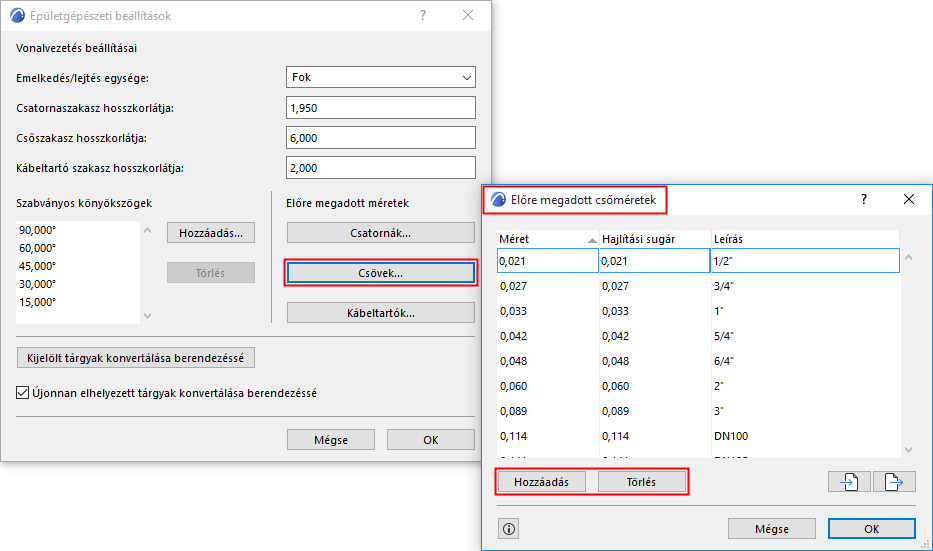Click help question mark in Előre megadott csőméretek dialog
This screenshot has height=551, width=933.
[863, 199]
